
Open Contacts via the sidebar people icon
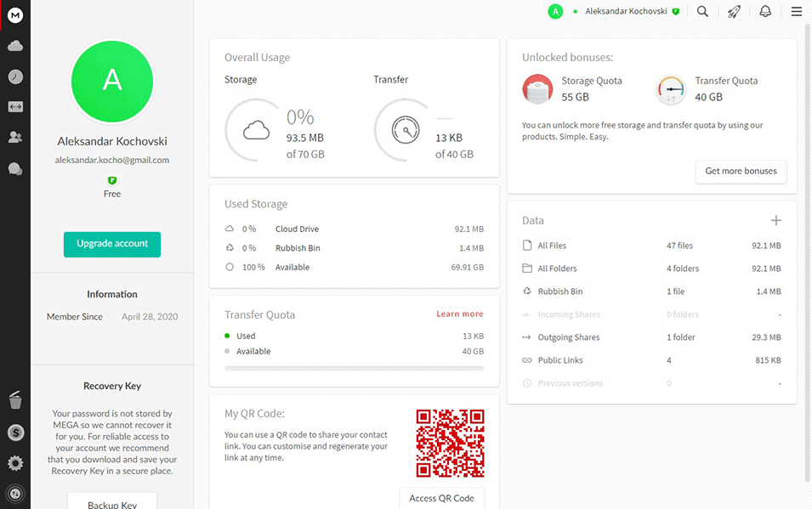pos(14,137)
